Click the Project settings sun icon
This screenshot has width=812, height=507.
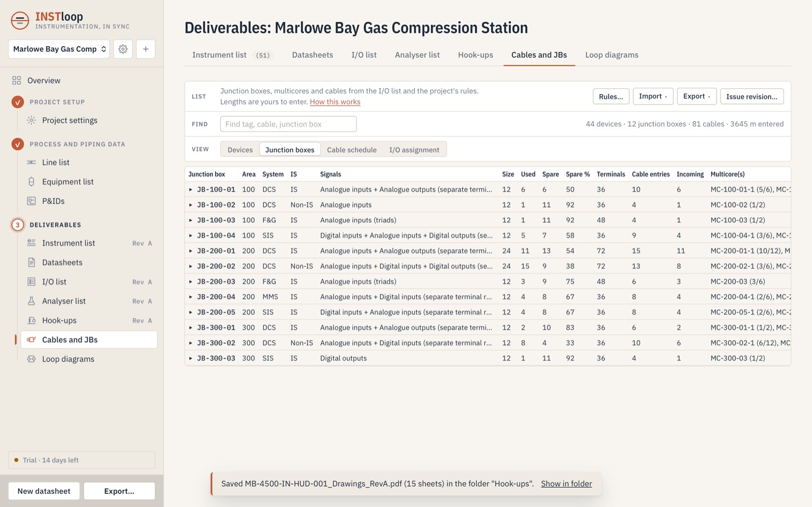[x=31, y=120]
